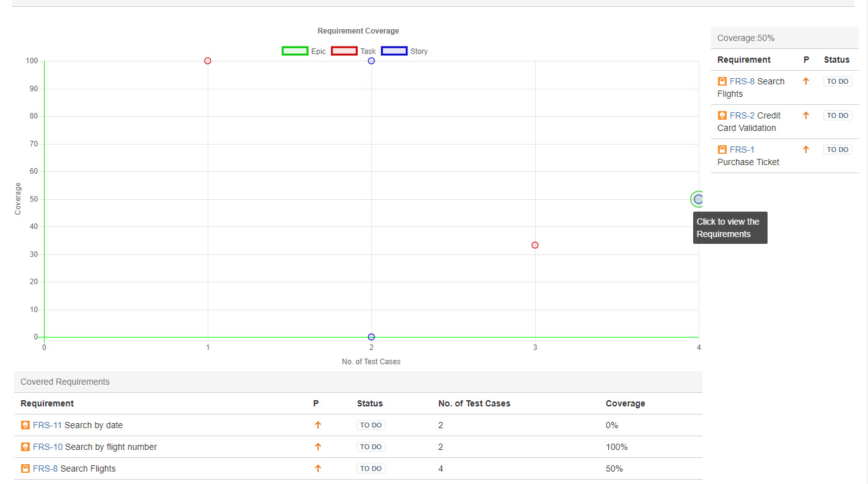
Task: Click priority arrow for Credit Card Validation
Action: point(806,115)
